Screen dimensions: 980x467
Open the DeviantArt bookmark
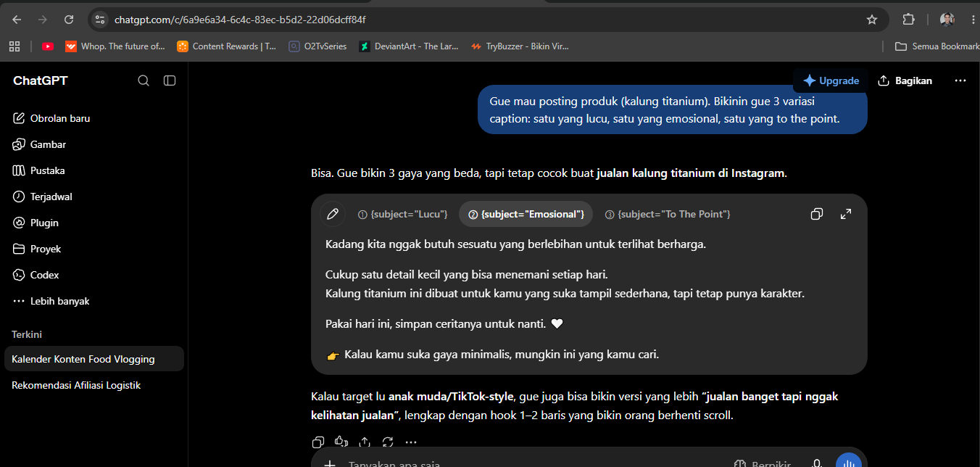click(x=409, y=46)
